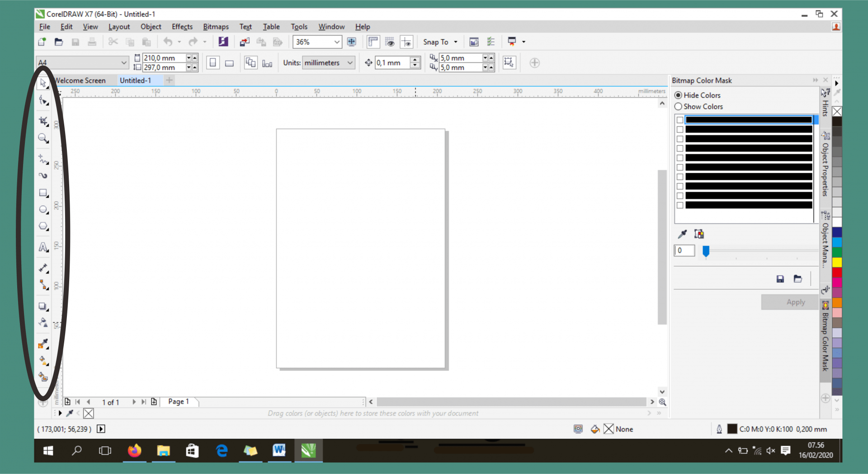The image size is (868, 474).
Task: Check the first color mask checkbox
Action: pos(680,119)
